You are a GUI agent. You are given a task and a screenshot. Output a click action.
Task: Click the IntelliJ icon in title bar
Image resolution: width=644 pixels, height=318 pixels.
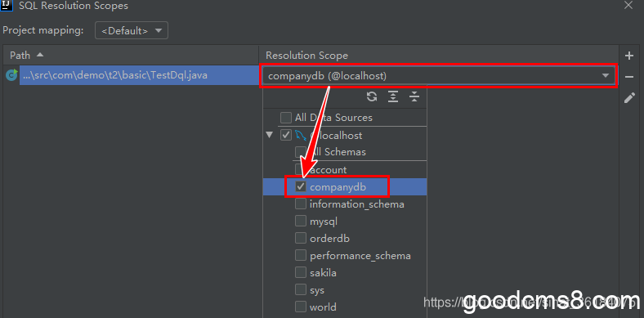pos(7,6)
